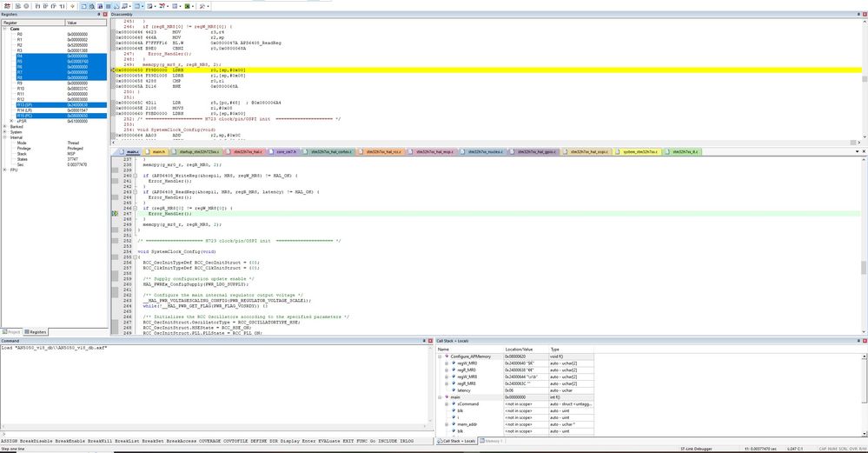
Task: Expand the FPU register group
Action: (x=5, y=170)
